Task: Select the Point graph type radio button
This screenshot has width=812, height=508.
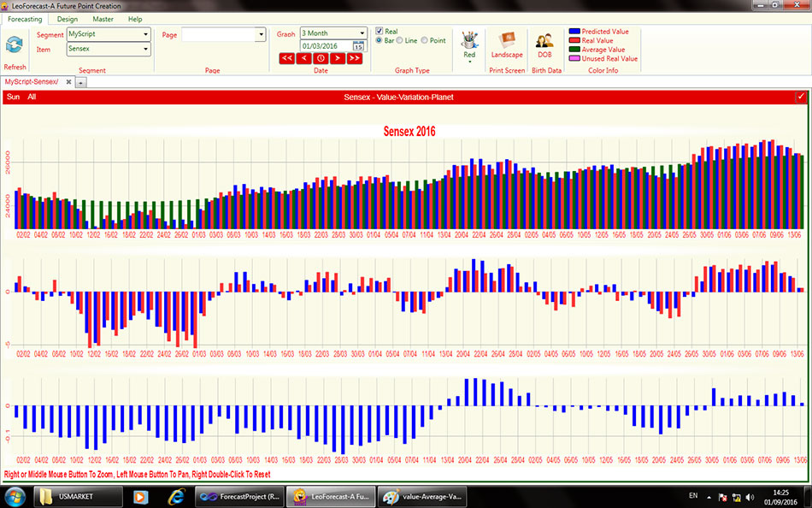Action: [424, 40]
